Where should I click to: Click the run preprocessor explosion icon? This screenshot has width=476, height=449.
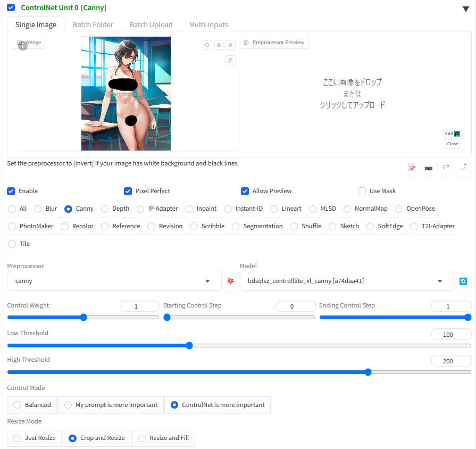click(230, 281)
